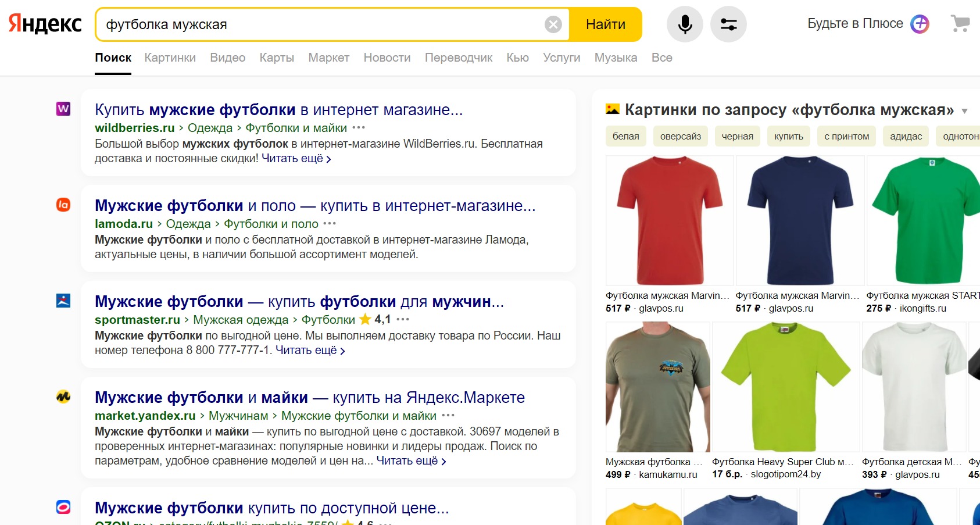
Task: Click Одежда breadcrumb under lamoda.ru
Action: click(x=188, y=224)
